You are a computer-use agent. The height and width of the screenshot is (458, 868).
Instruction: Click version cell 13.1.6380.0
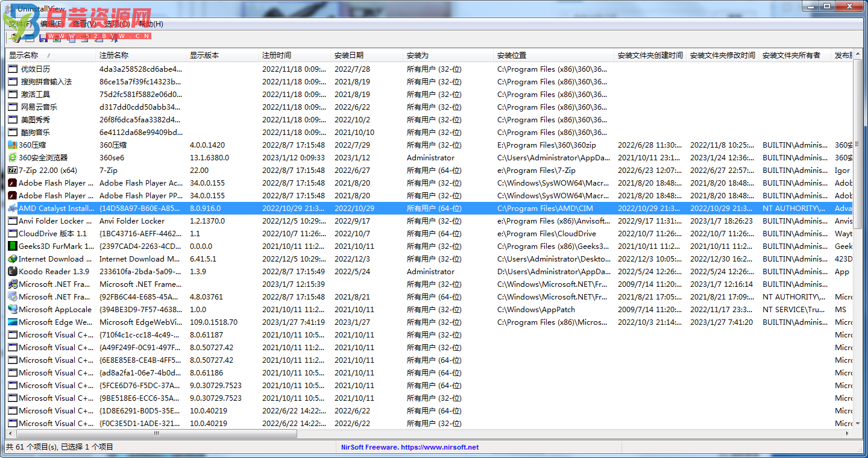210,157
